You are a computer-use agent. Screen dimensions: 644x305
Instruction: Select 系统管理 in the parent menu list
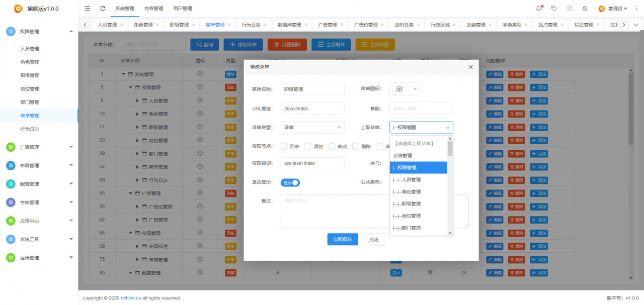[x=403, y=156]
